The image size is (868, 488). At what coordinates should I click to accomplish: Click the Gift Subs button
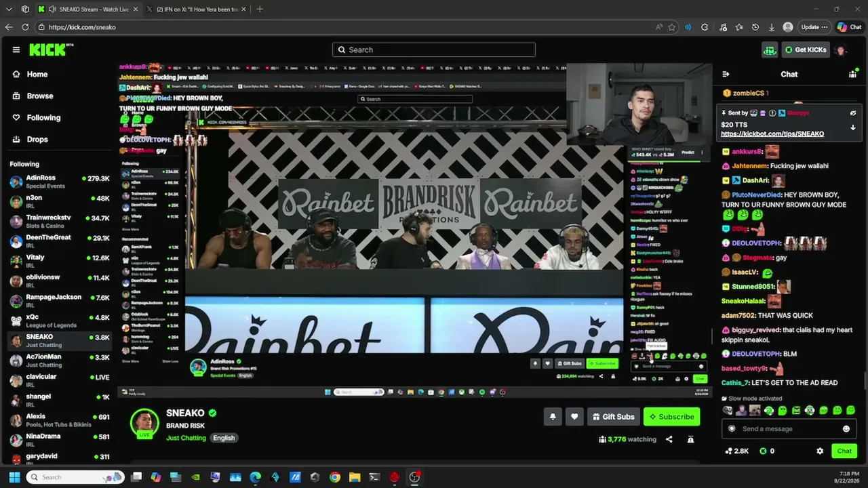pyautogui.click(x=613, y=417)
